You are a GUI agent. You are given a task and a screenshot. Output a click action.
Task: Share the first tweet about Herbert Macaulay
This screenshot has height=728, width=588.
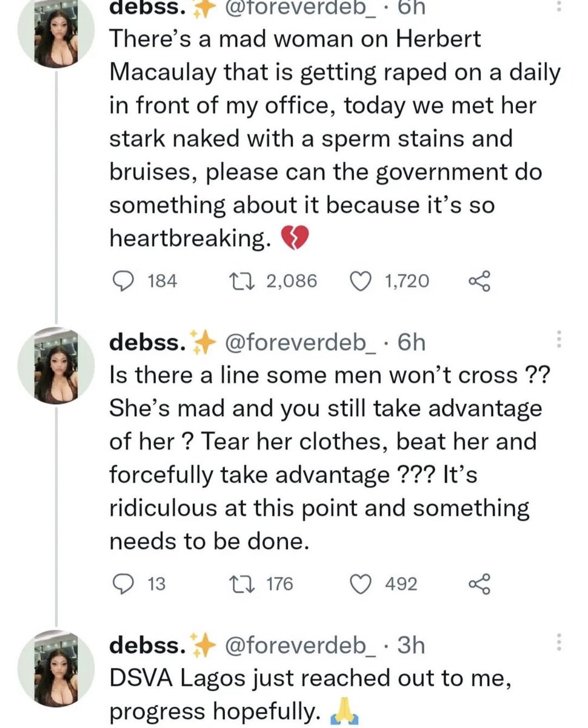[x=479, y=281]
